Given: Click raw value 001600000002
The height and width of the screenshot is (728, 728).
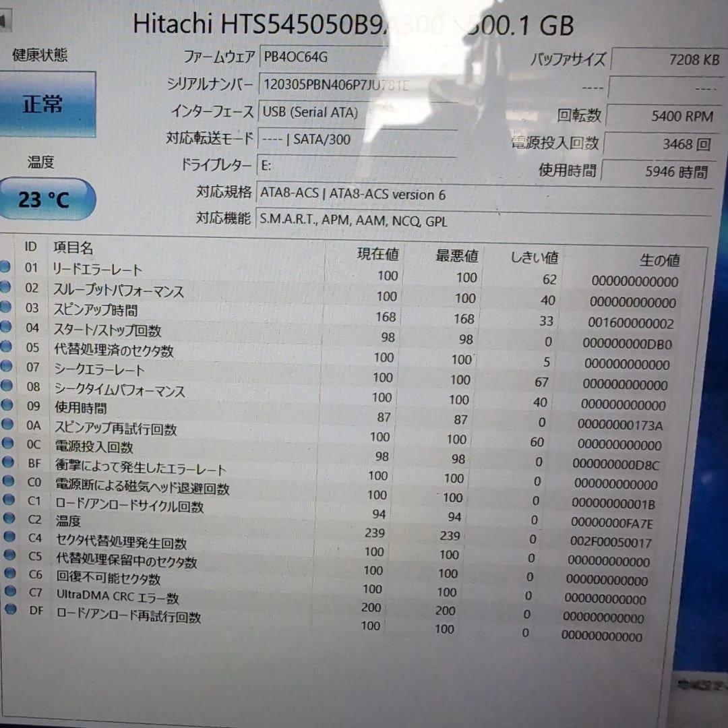Looking at the screenshot, I should pos(630,323).
